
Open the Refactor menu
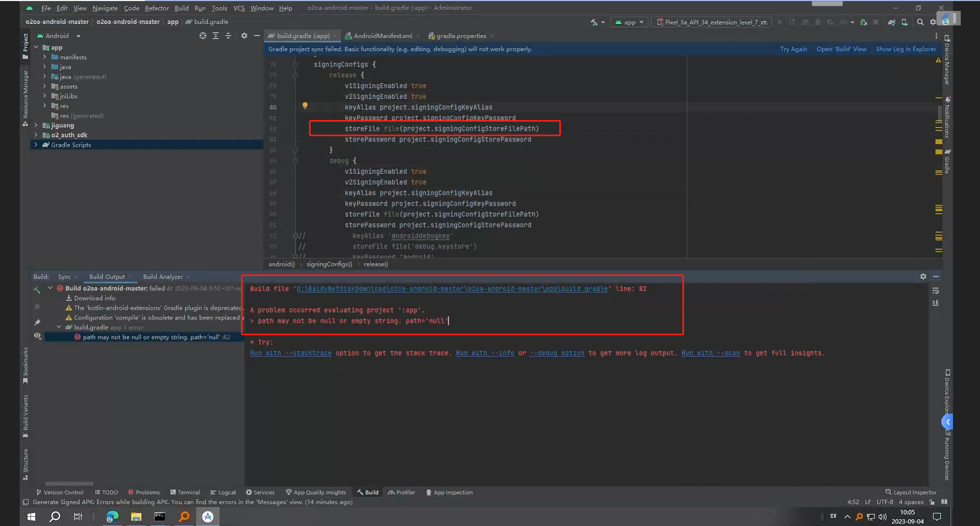(156, 8)
